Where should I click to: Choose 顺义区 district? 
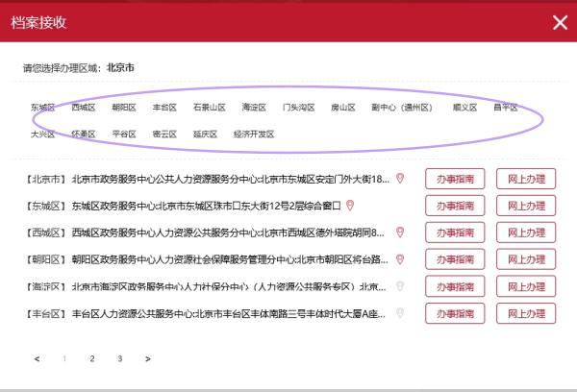[x=464, y=108]
